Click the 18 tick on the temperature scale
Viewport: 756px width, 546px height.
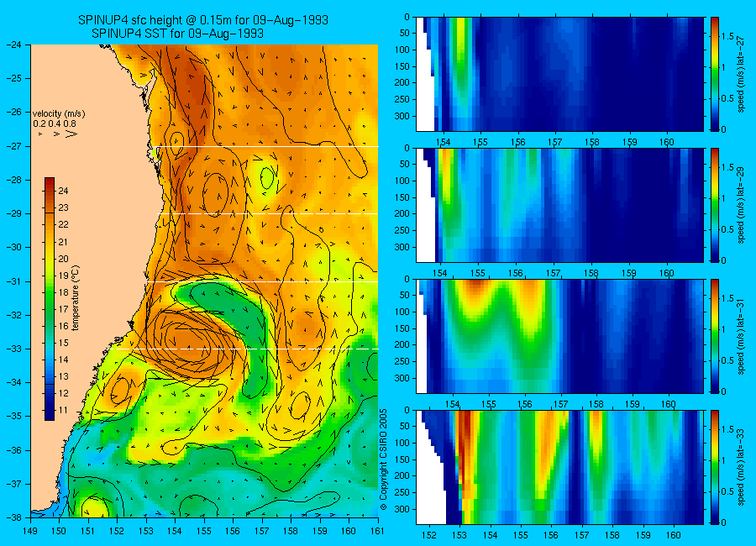63,292
